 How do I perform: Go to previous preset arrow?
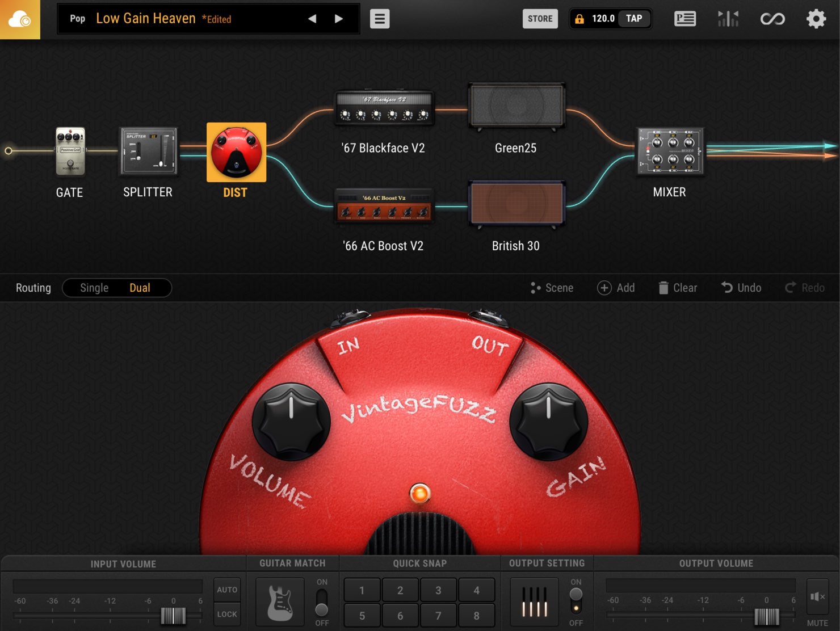tap(312, 19)
